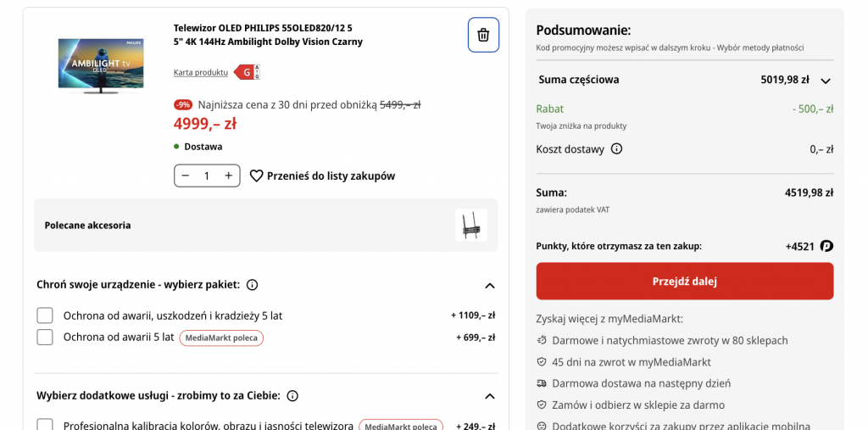This screenshot has height=430, width=868.
Task: Click the '+ 1109,– zł' package price
Action: pyautogui.click(x=473, y=316)
